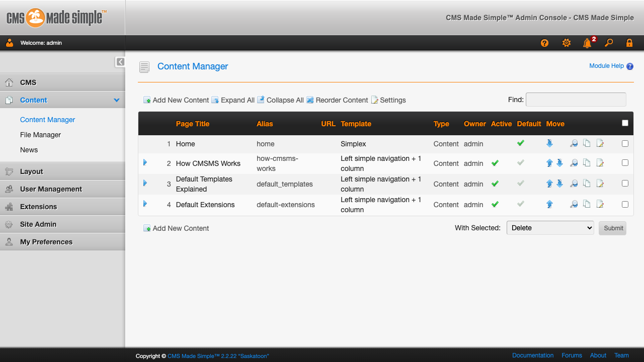Click Add New Content above the table

click(176, 100)
